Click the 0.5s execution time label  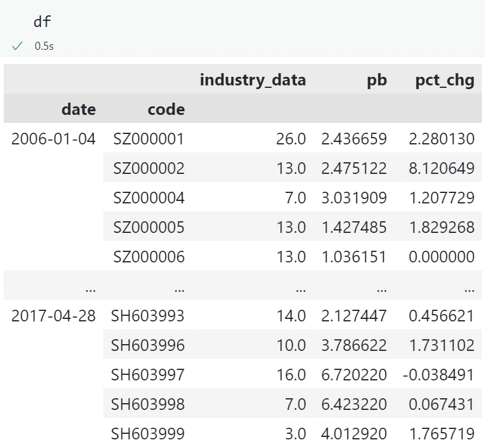44,46
